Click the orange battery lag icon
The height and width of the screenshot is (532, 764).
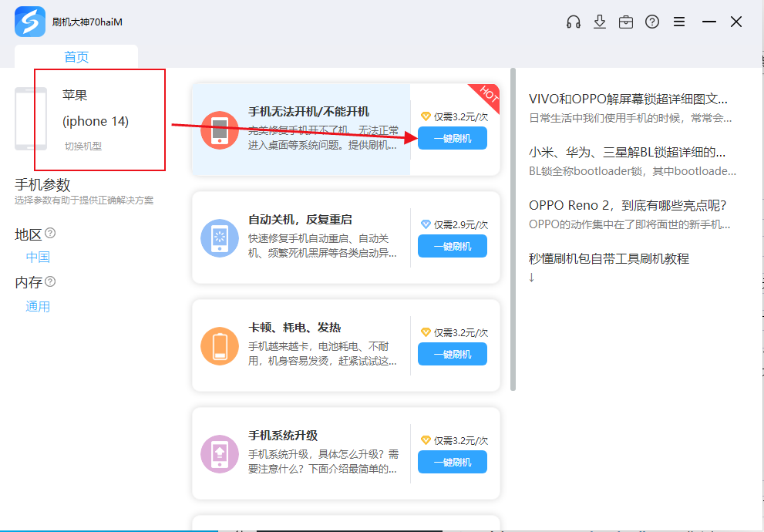point(220,346)
